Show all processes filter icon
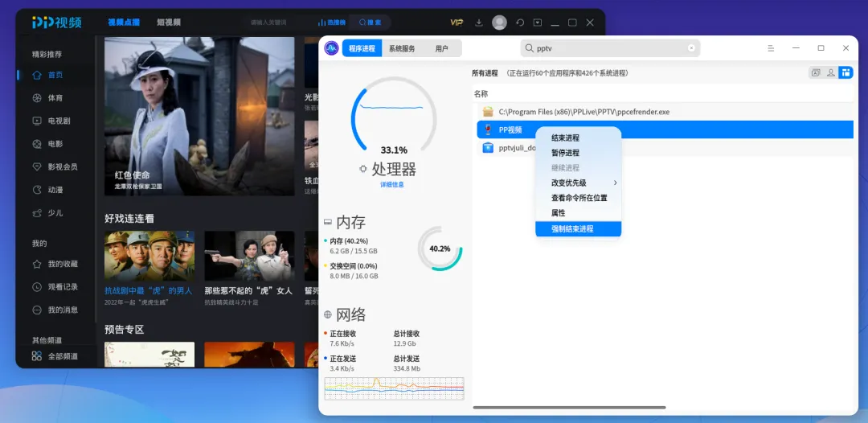 tap(845, 72)
